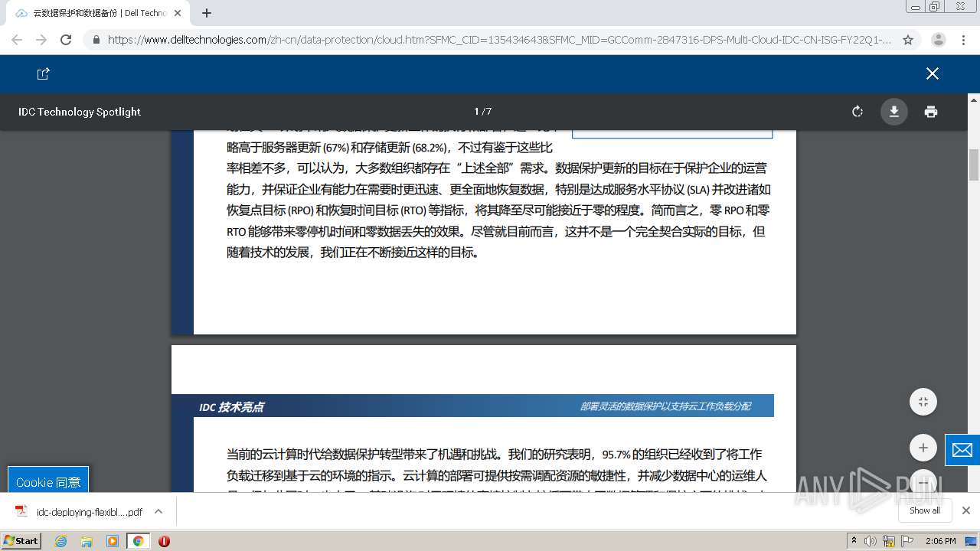This screenshot has height=551, width=980.
Task: Click the red stop-sign taskbar icon
Action: point(164,541)
